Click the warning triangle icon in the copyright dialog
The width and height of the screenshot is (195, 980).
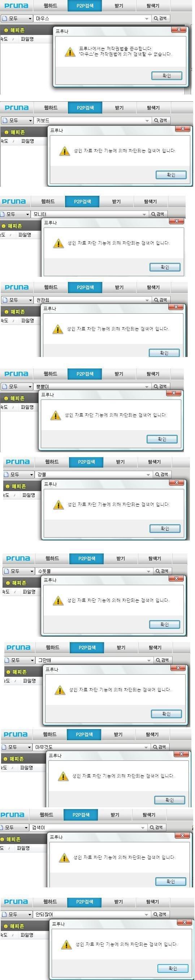point(70,52)
